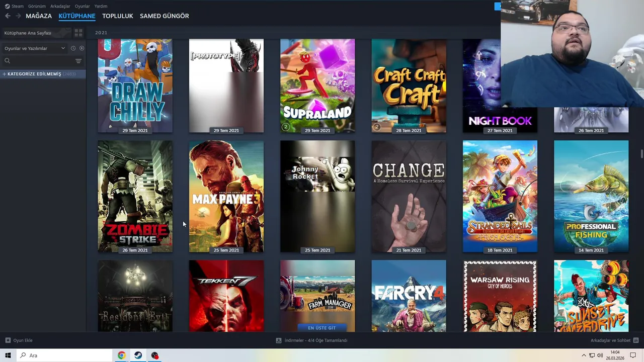Click the 2021 year header
The width and height of the screenshot is (644, 362).
coord(101,33)
